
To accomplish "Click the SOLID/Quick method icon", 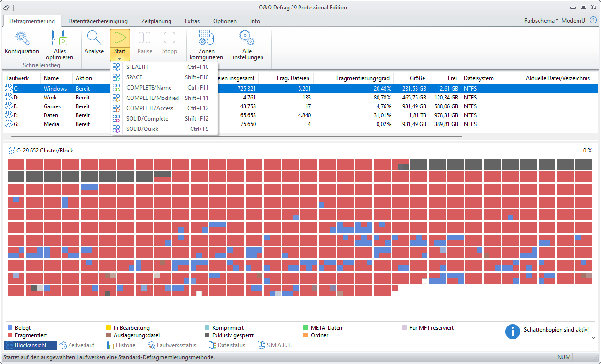I will (116, 129).
